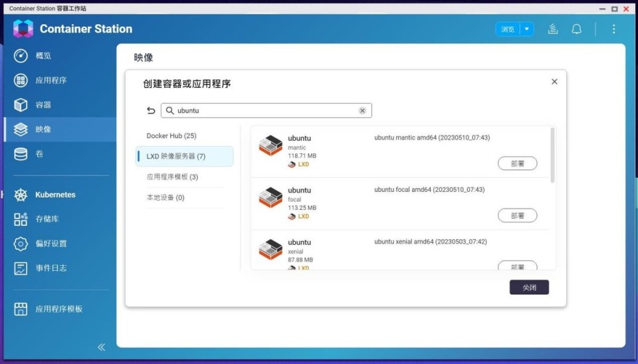Image resolution: width=638 pixels, height=364 pixels.
Task: Click the 关闭 close button in dialog
Action: (x=529, y=287)
